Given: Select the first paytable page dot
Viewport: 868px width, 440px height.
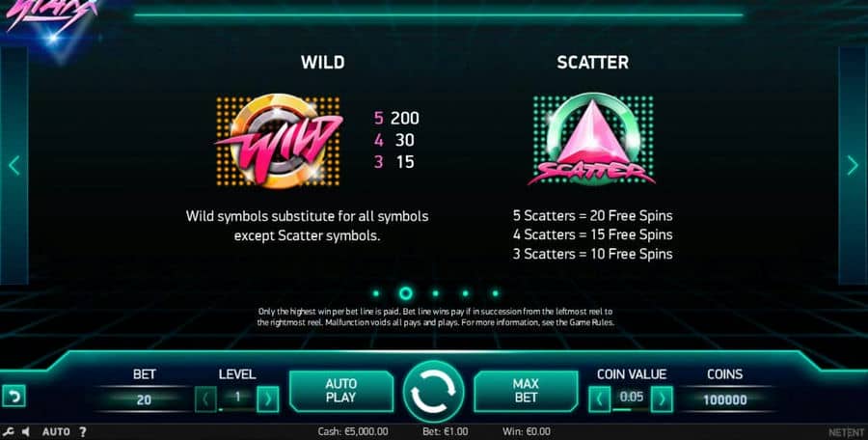Looking at the screenshot, I should pos(376,293).
